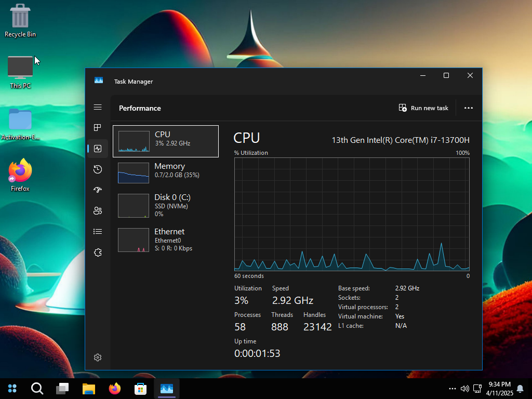The height and width of the screenshot is (399, 532).
Task: Click Task Manager taskbar button
Action: (x=167, y=388)
